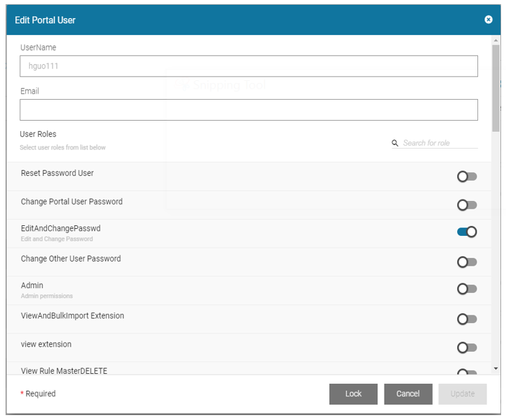Image resolution: width=506 pixels, height=420 pixels.
Task: Click the Search for role box
Action: click(440, 143)
